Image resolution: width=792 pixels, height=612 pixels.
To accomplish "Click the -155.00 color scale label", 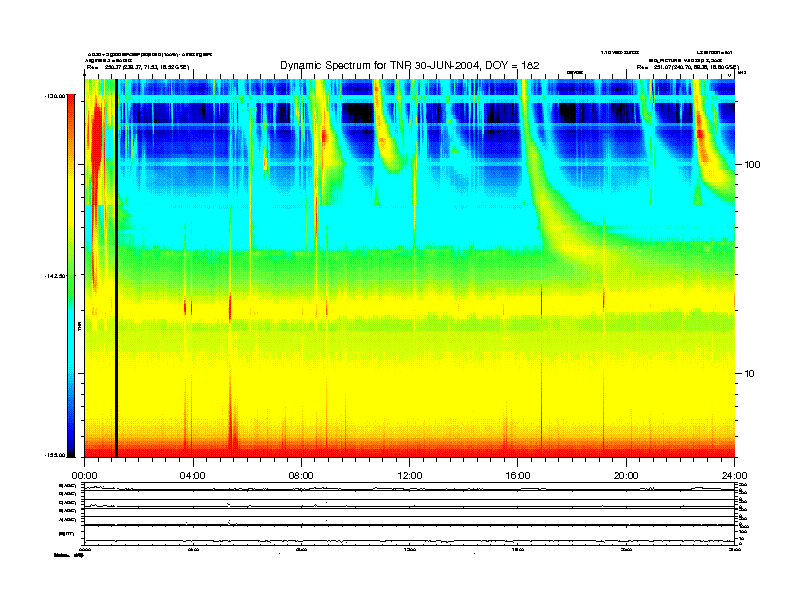I will pos(56,455).
